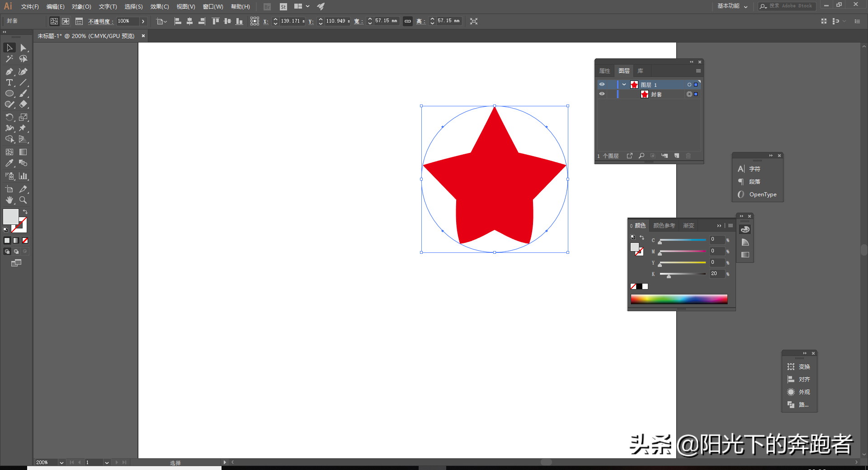Select the Hand tool

(x=9, y=200)
